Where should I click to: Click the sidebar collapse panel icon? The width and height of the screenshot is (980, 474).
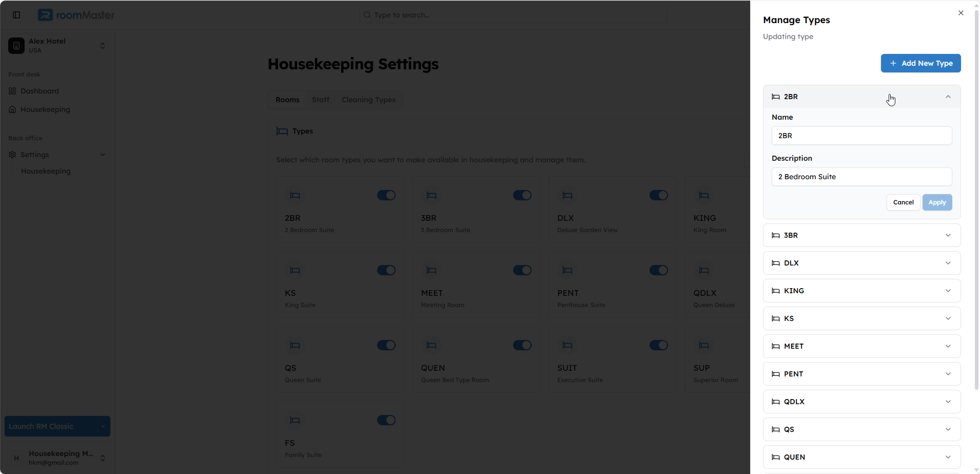(x=16, y=15)
